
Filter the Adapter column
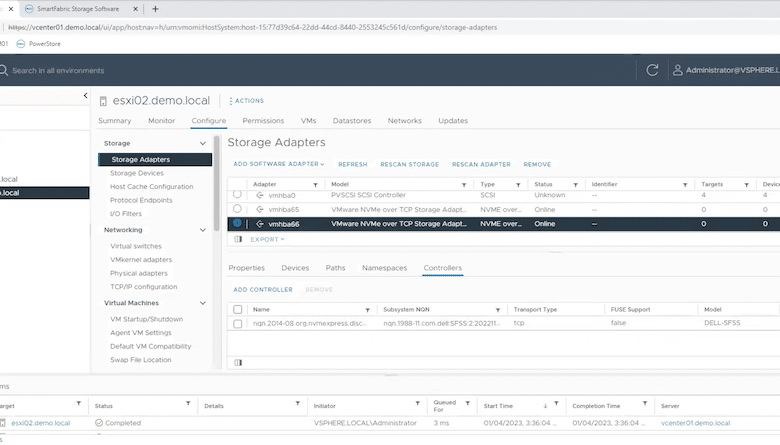315,185
